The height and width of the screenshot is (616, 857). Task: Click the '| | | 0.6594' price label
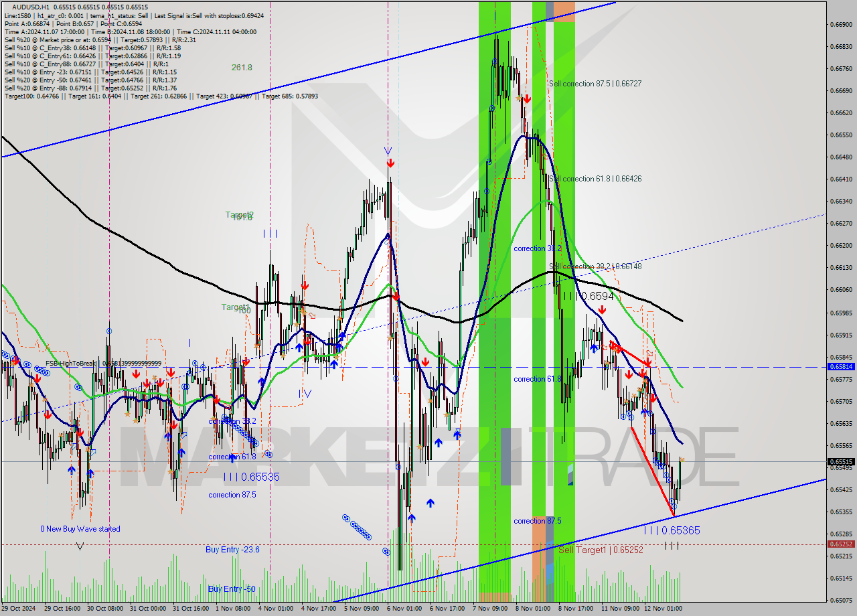tap(588, 296)
